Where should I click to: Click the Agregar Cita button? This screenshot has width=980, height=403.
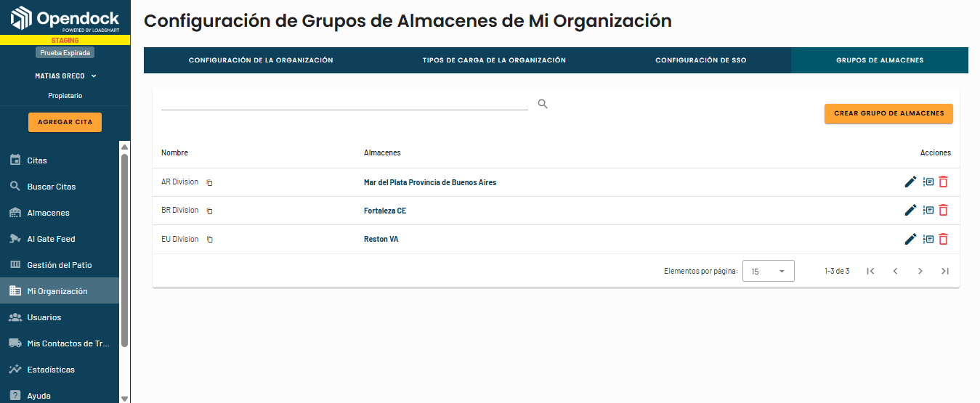(x=65, y=122)
